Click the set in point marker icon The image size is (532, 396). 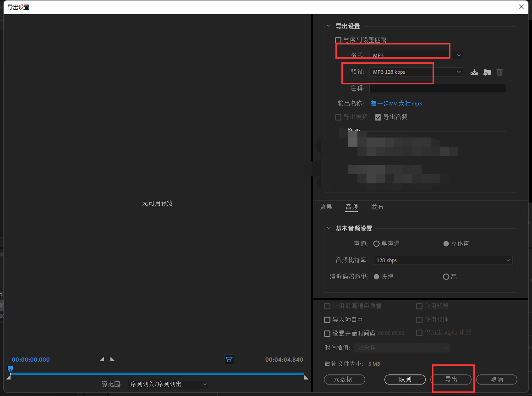pos(102,359)
